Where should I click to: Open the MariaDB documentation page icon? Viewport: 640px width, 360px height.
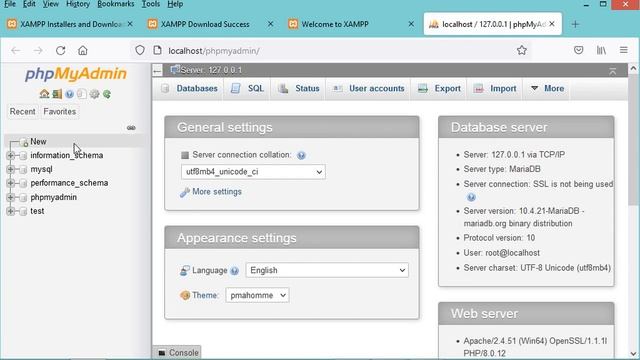pyautogui.click(x=82, y=94)
